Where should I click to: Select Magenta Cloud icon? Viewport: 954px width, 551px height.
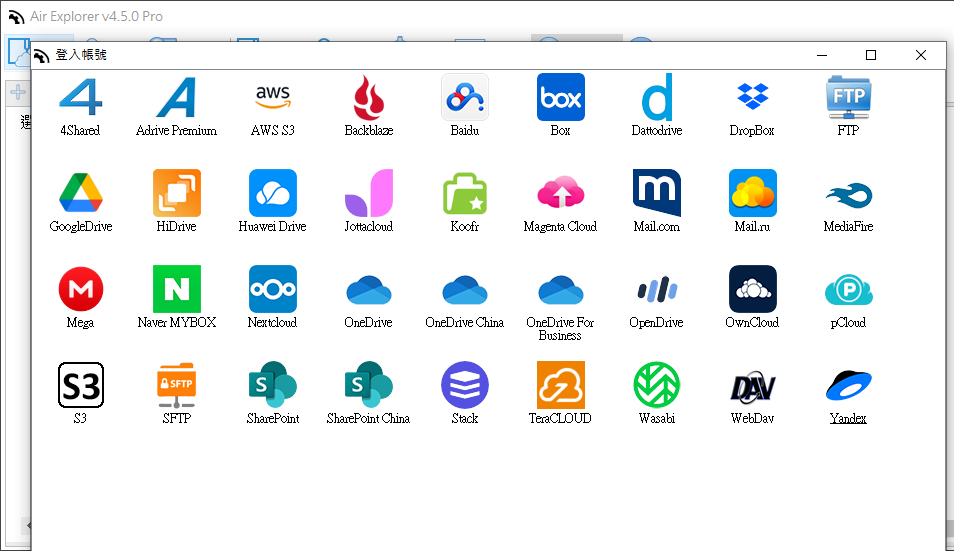560,193
